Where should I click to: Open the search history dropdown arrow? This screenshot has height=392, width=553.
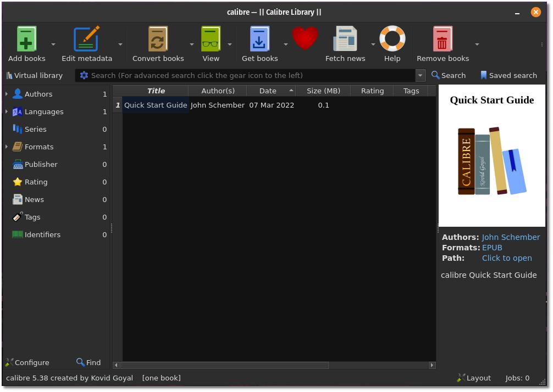click(x=421, y=75)
